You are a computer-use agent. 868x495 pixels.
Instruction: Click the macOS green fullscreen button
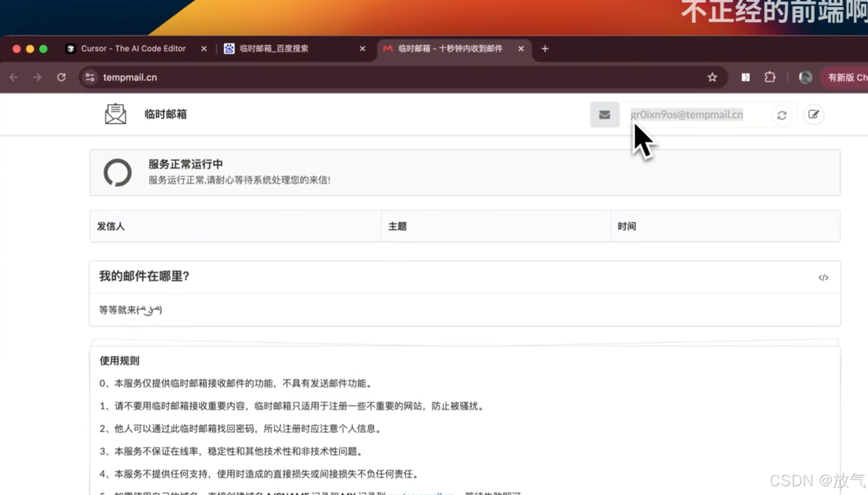pyautogui.click(x=43, y=49)
